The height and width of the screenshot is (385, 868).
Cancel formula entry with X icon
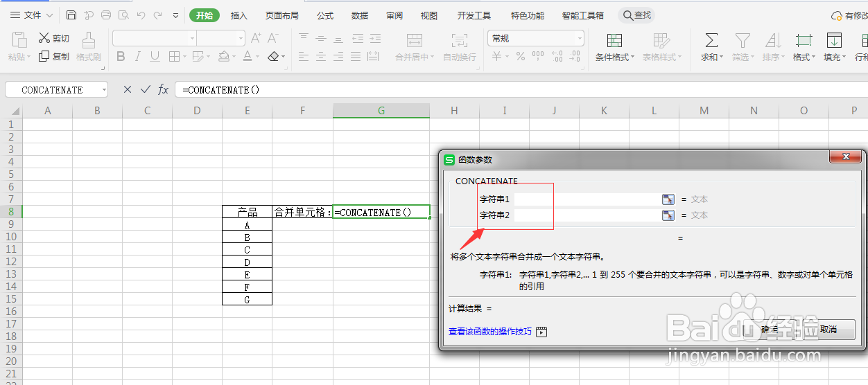128,89
